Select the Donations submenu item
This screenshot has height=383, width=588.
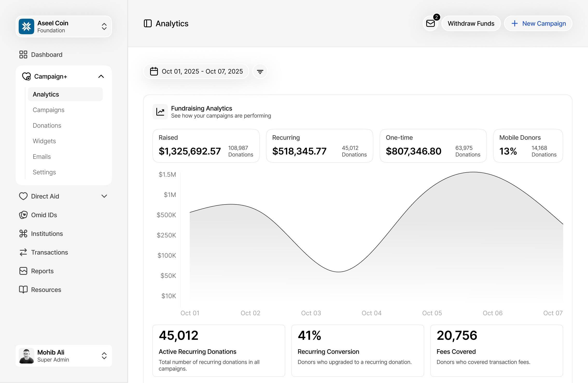click(47, 125)
